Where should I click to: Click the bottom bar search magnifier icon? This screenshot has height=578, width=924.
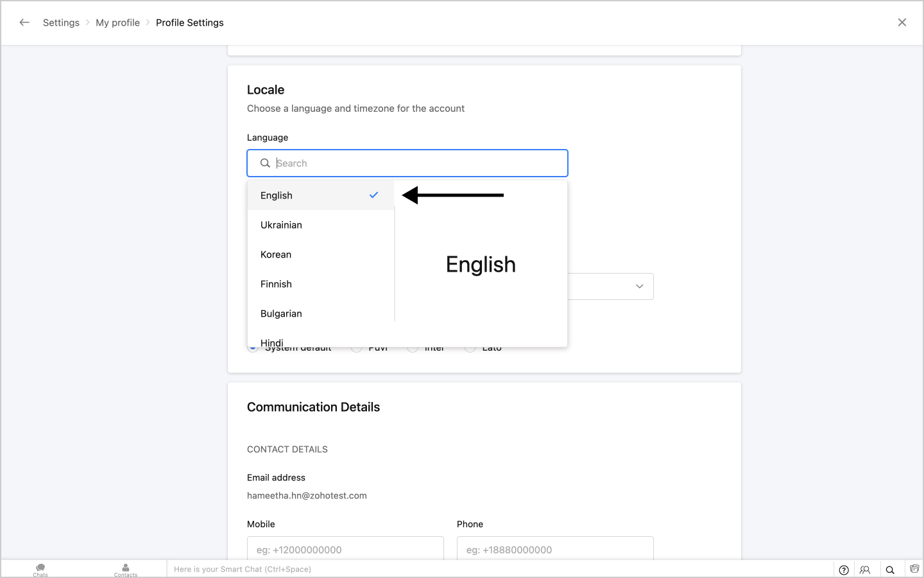pyautogui.click(x=890, y=570)
